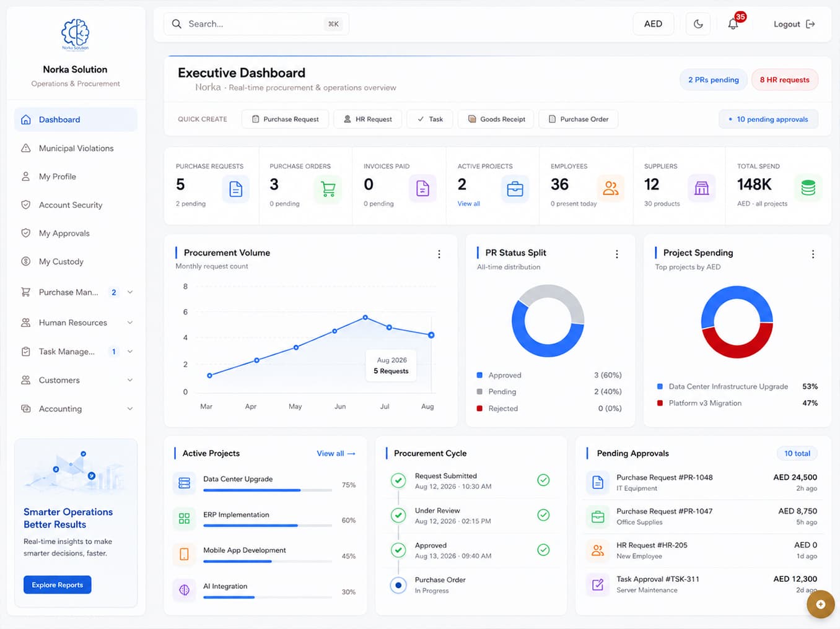Click the Explore Reports button
840x629 pixels.
point(58,585)
